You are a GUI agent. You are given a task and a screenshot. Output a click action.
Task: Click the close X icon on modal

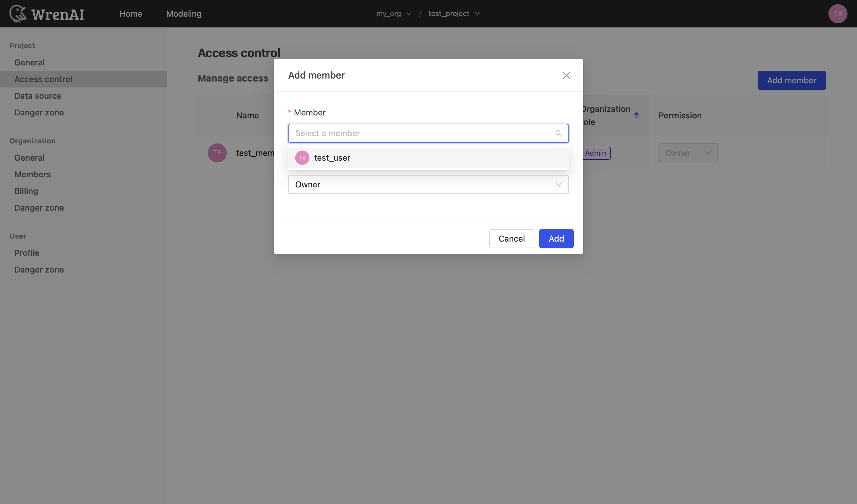click(x=567, y=76)
